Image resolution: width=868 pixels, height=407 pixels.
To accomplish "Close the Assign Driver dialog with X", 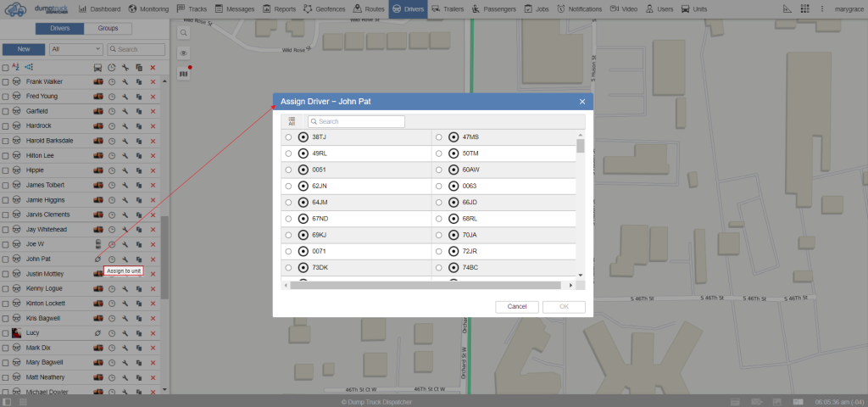I will click(582, 102).
